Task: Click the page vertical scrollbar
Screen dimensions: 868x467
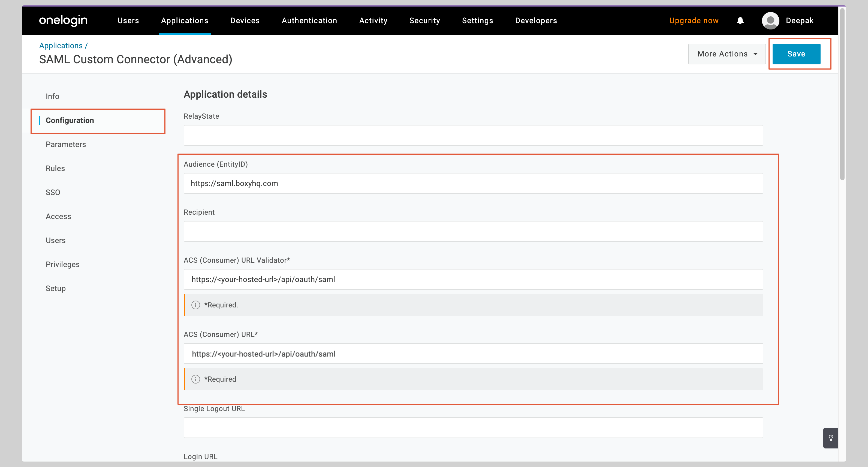Action: point(842,94)
